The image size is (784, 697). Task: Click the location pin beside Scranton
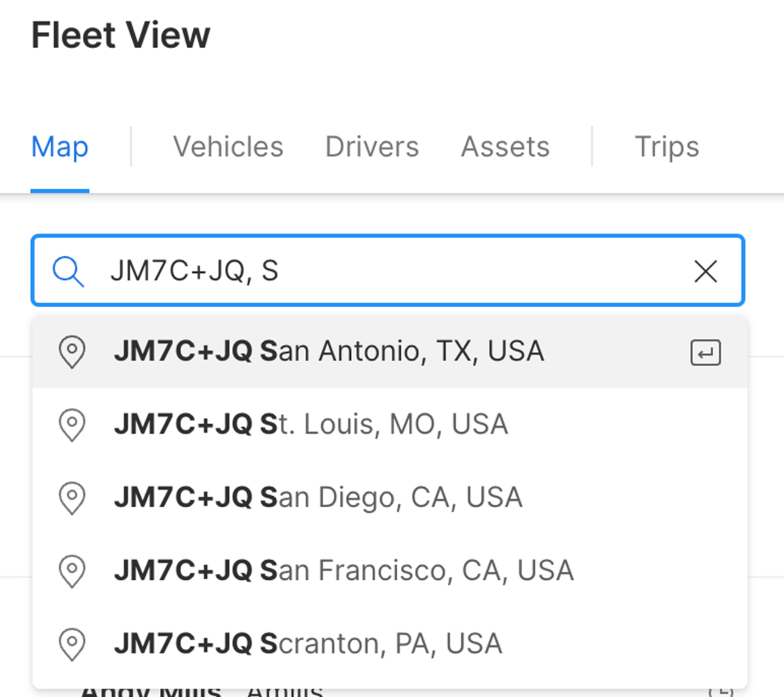(72, 645)
